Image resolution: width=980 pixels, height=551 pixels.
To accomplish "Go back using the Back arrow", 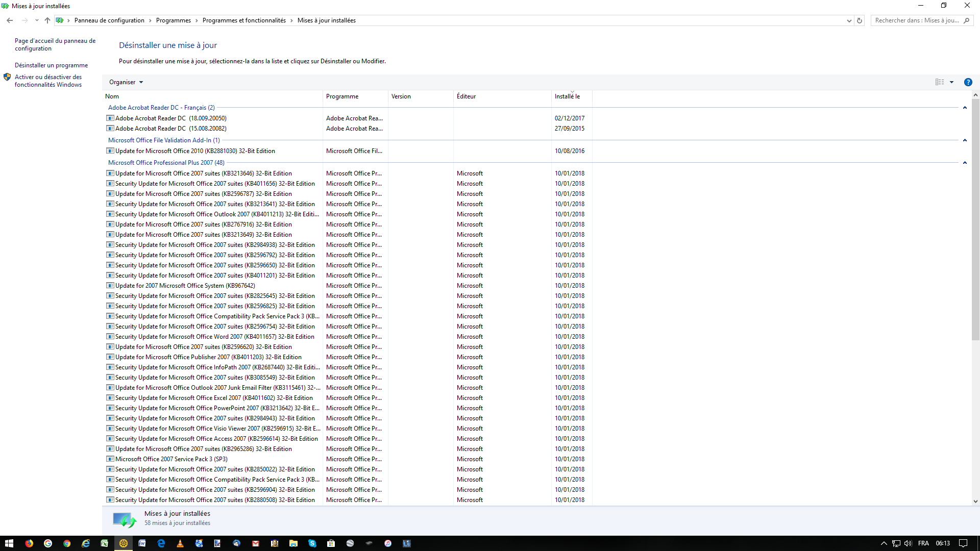I will (x=10, y=20).
